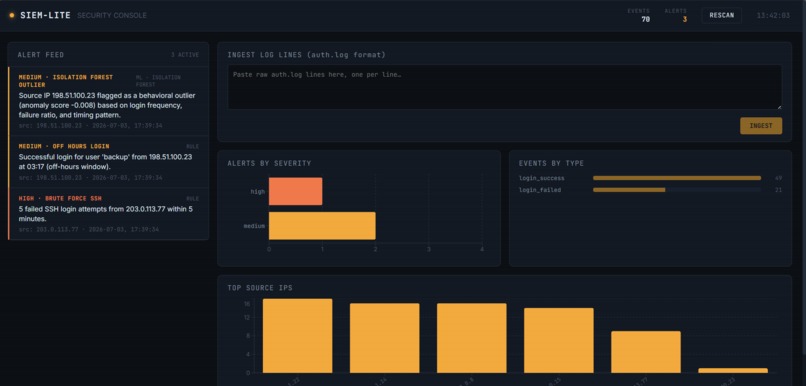Open the Isolation Forest Outlier alert

pos(108,101)
